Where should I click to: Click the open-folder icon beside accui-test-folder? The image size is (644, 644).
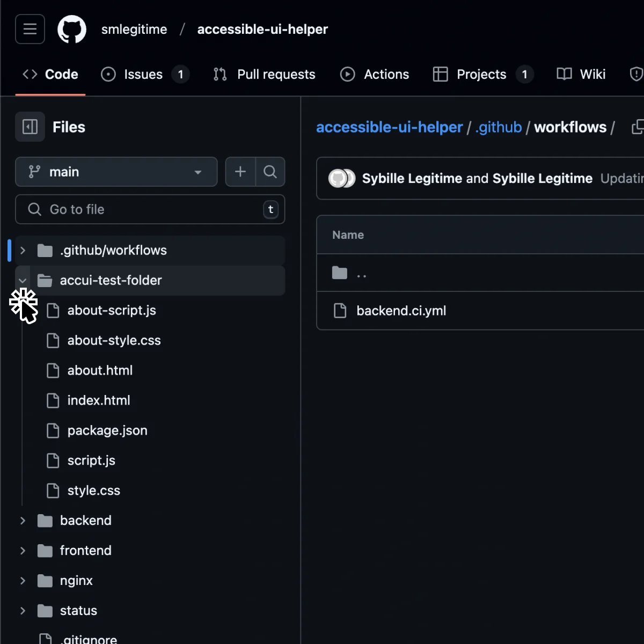tap(45, 280)
